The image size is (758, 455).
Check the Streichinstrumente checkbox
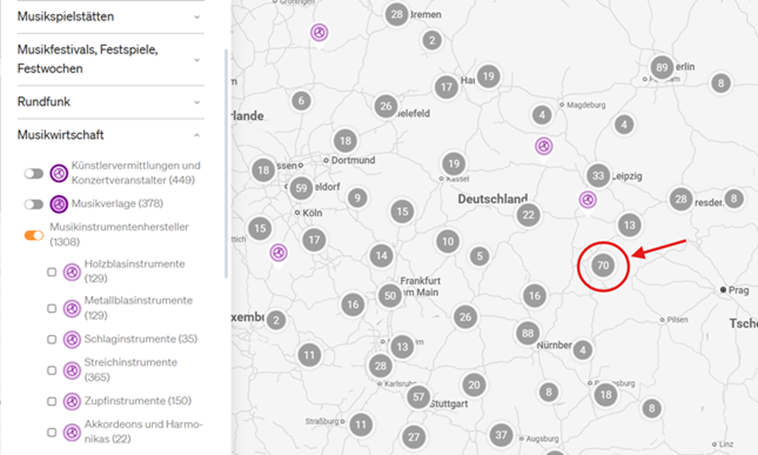[52, 370]
